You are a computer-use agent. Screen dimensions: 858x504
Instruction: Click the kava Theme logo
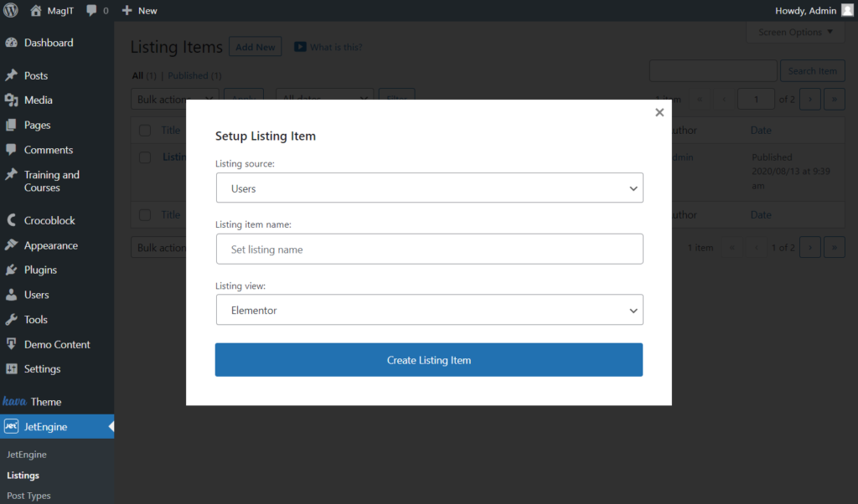pos(15,402)
